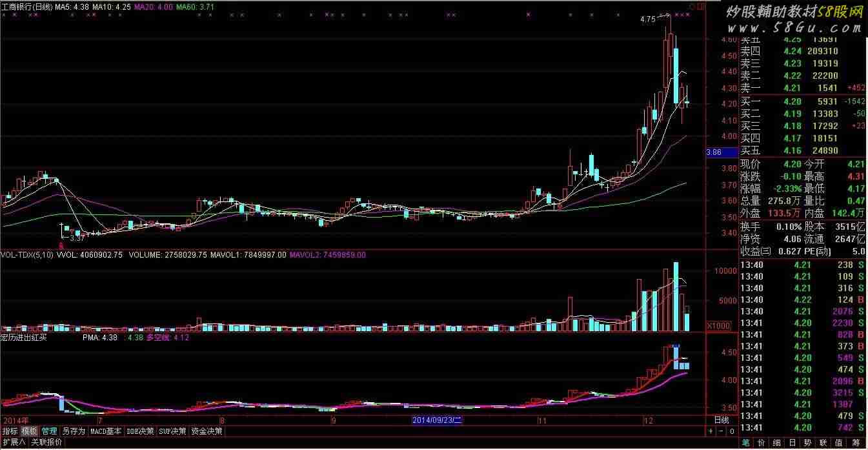Click the 内盘 142.4万 value
This screenshot has height=450, width=868.
click(x=848, y=213)
